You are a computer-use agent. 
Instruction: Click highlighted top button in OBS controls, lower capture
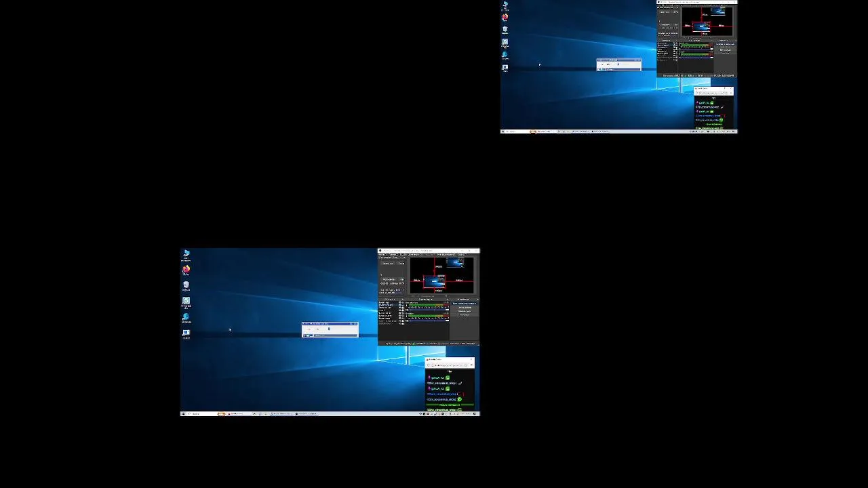pyautogui.click(x=465, y=304)
